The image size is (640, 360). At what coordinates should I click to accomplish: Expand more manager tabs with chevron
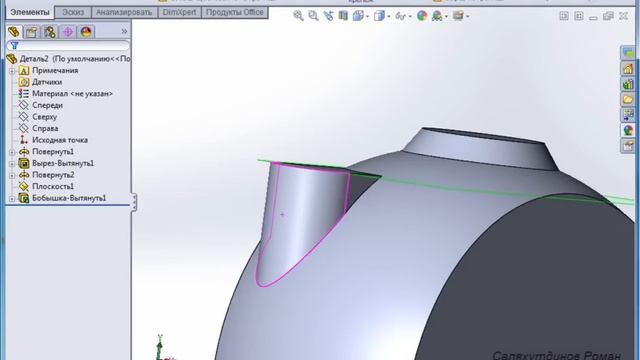pyautogui.click(x=124, y=31)
